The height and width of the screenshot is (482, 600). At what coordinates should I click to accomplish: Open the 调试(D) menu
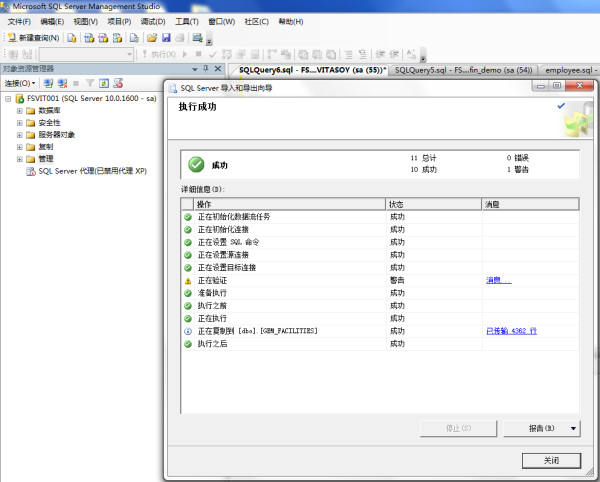[x=153, y=22]
